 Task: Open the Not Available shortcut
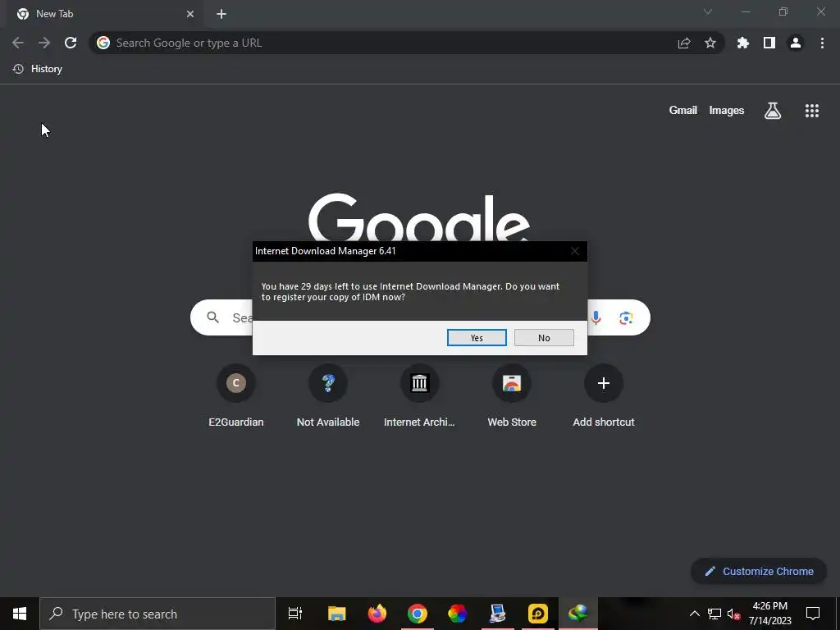click(328, 397)
